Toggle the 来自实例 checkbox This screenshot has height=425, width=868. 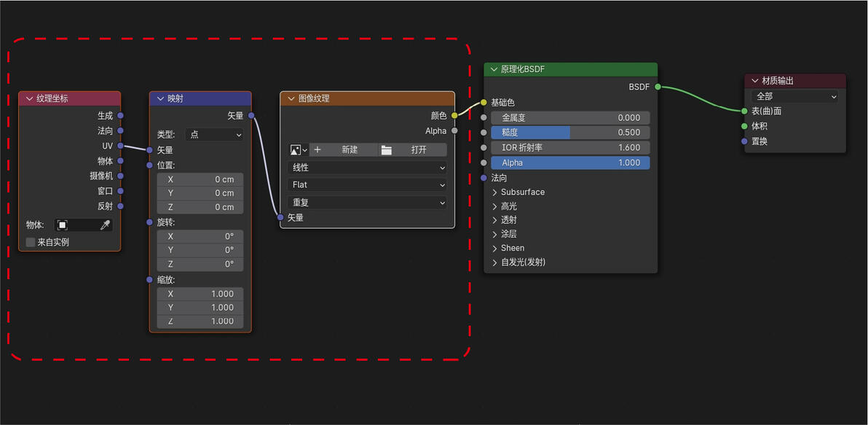tap(31, 242)
